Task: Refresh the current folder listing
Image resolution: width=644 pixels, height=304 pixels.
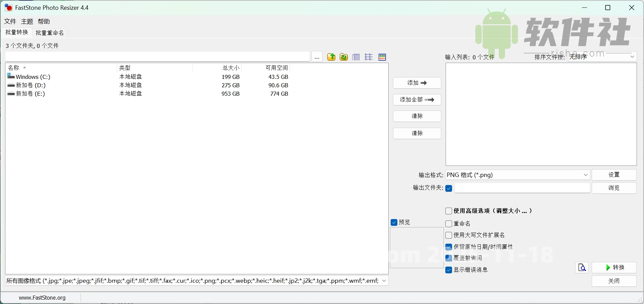Action: [x=343, y=57]
